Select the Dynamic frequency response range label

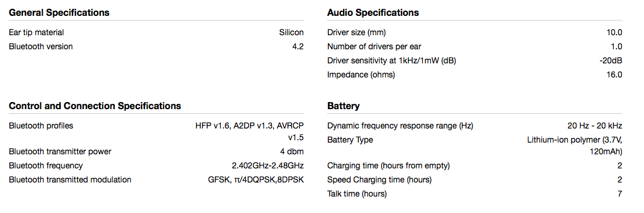400,126
